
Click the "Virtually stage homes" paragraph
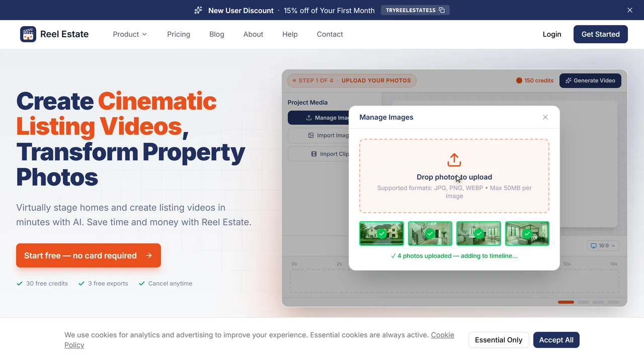tap(134, 215)
